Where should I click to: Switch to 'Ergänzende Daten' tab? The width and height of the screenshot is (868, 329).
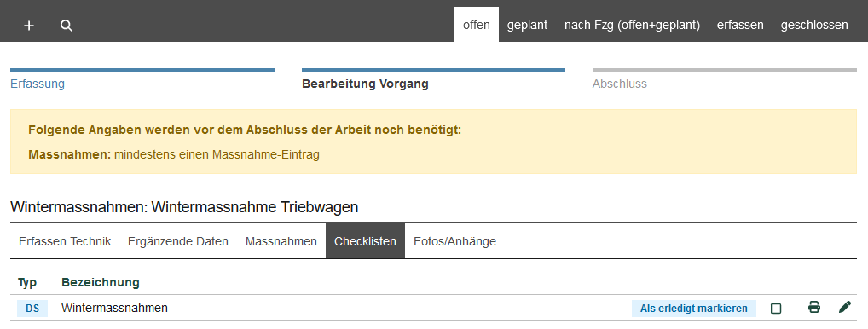pyautogui.click(x=178, y=241)
